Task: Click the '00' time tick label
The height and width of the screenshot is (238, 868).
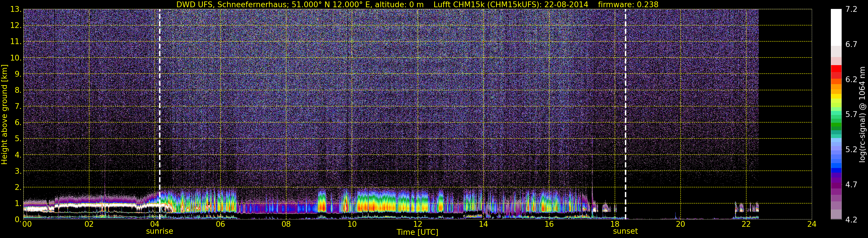Action: [27, 224]
